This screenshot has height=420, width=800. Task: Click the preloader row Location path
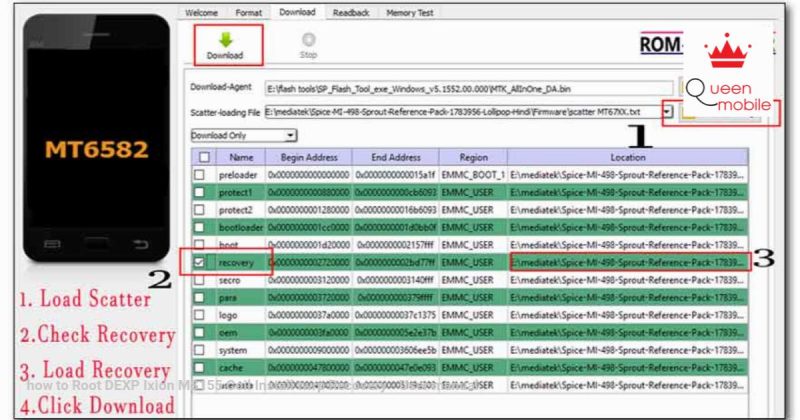tap(628, 175)
